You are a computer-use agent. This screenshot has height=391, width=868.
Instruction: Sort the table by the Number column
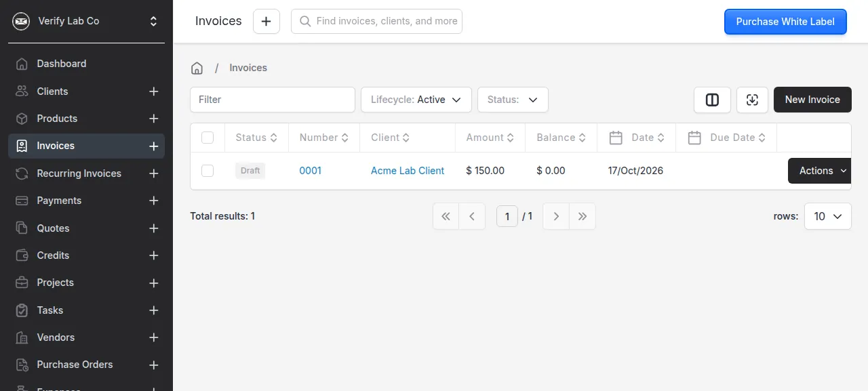click(x=324, y=138)
